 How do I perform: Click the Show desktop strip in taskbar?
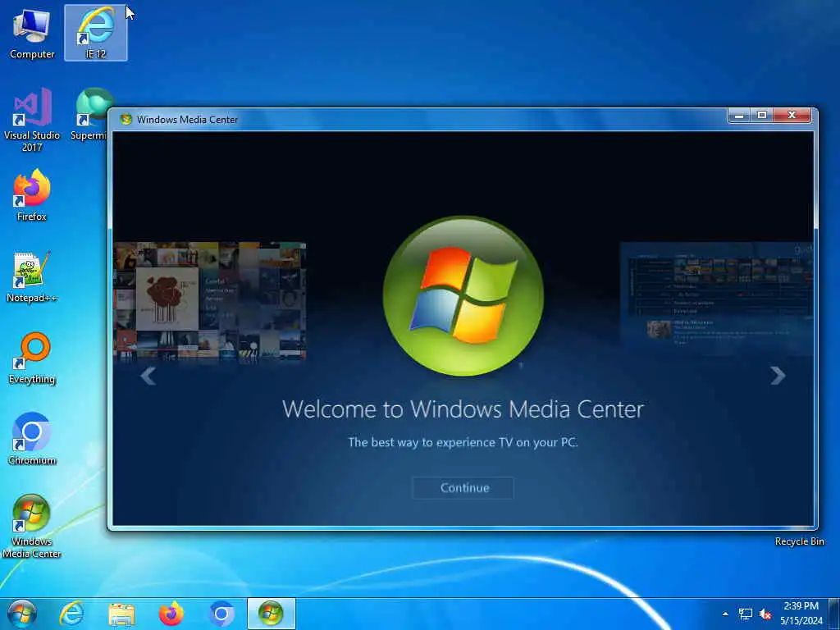(834, 614)
